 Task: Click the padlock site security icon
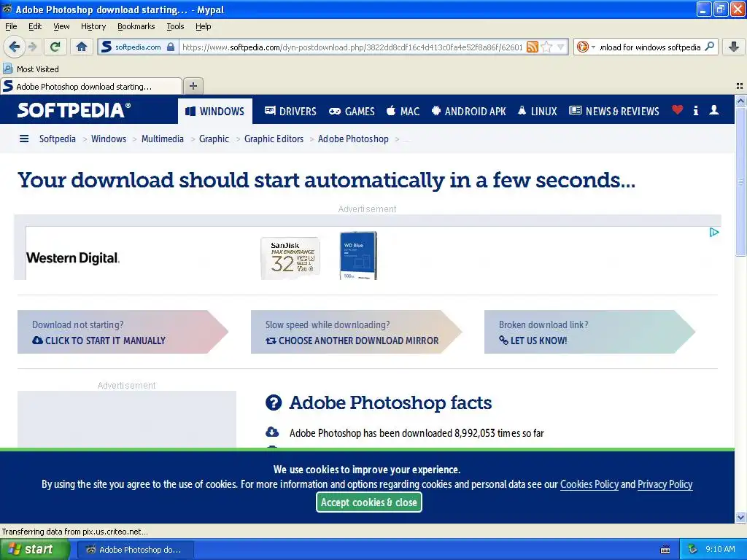coord(171,47)
